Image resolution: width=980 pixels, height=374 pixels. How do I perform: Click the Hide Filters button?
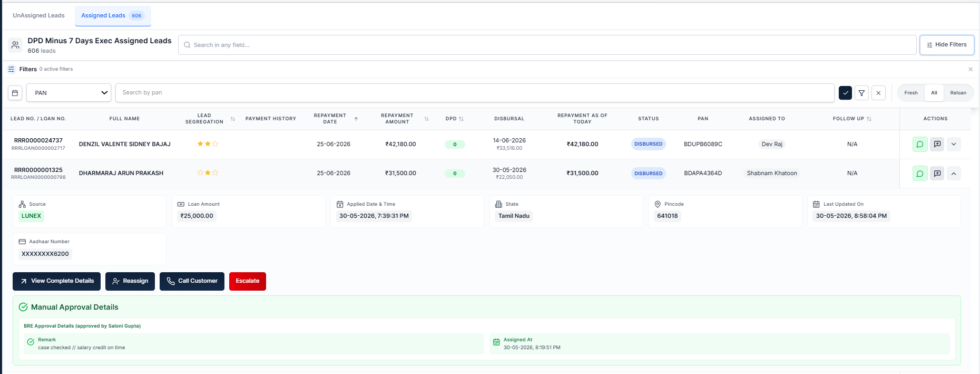(947, 45)
